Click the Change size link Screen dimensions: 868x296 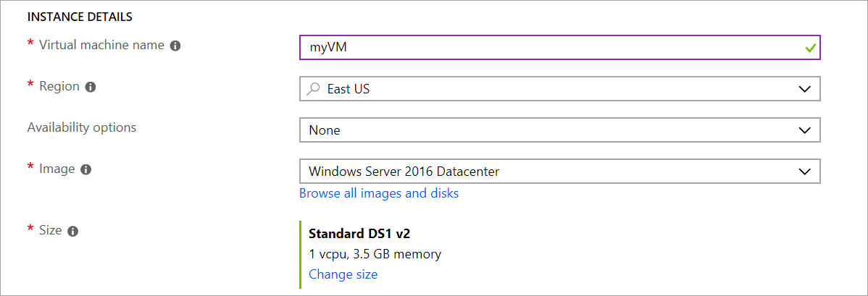[x=343, y=274]
